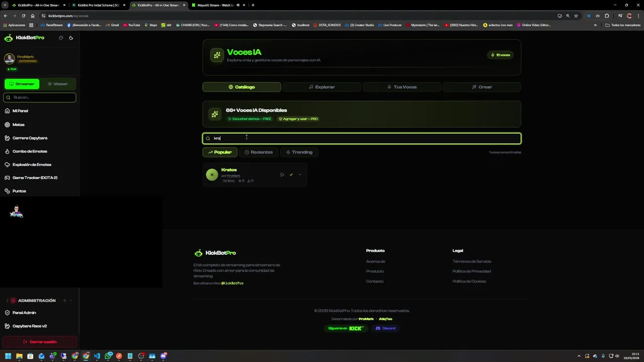Click the ProMark profile avatar

[x=10, y=59]
